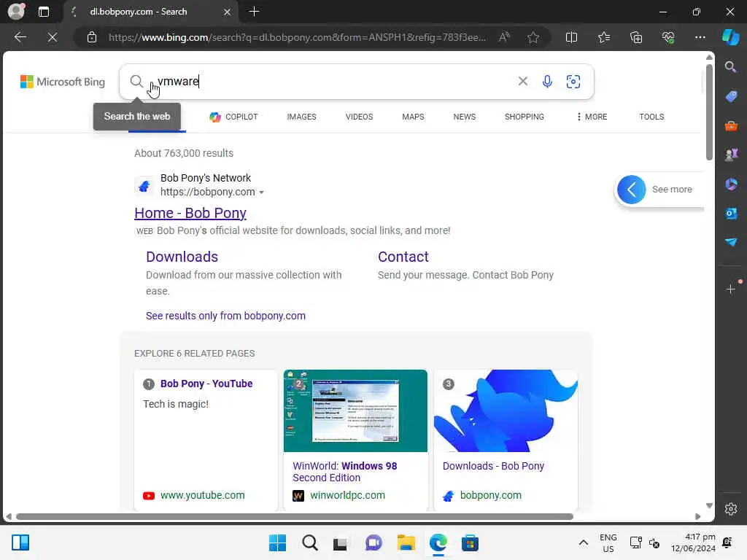Open a new browser tab
Screen dimensions: 747x560
254,12
